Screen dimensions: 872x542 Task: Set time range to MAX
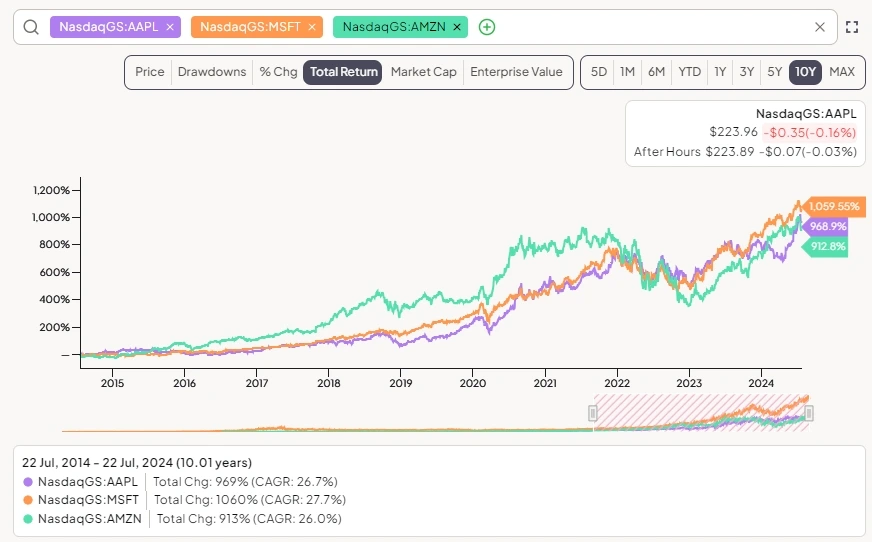click(x=841, y=72)
